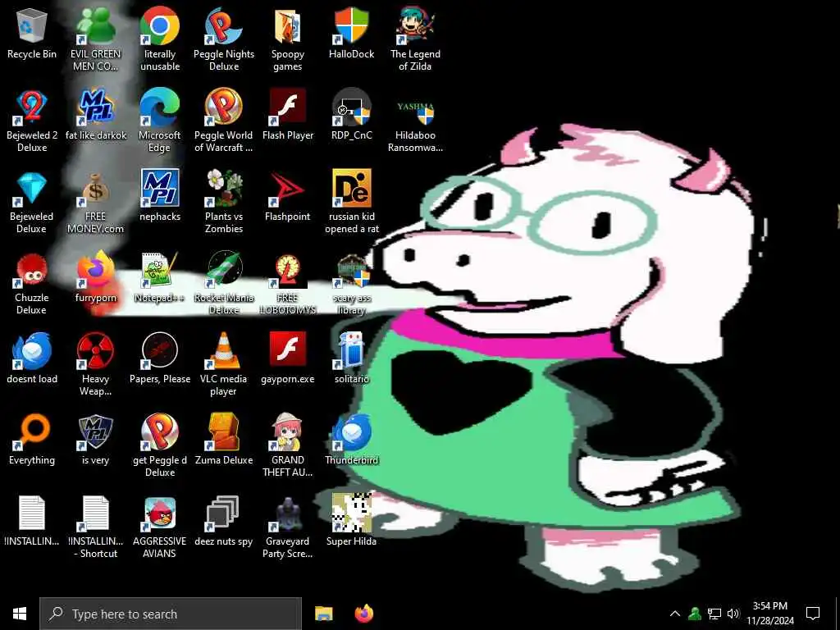Viewport: 840px width, 630px height.
Task: Click the green user tray icon
Action: point(695,614)
